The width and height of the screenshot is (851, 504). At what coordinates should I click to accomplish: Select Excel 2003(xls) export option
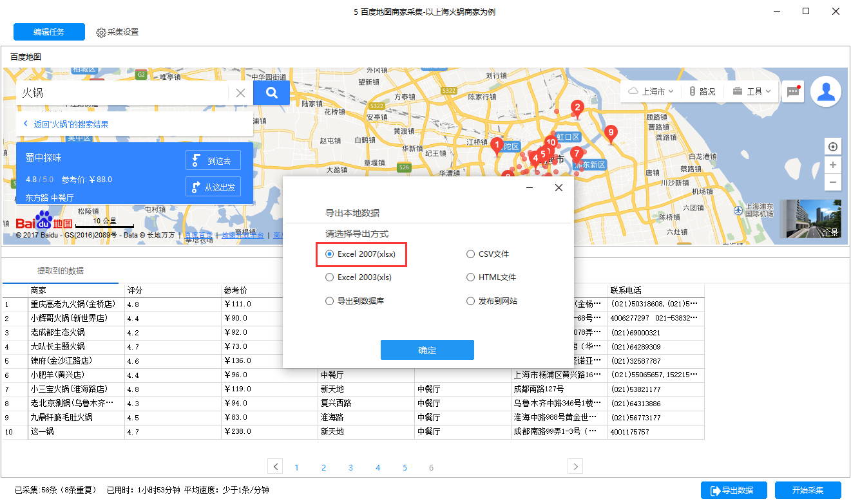pyautogui.click(x=359, y=277)
